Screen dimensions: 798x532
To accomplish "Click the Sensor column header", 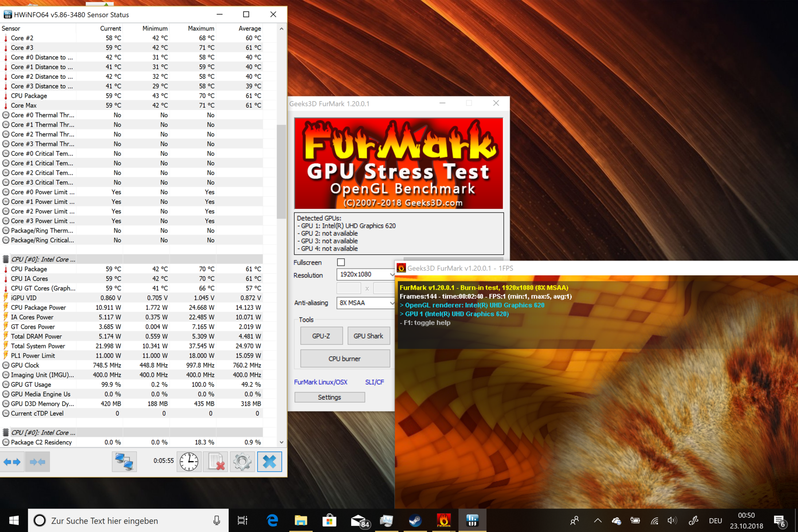I will click(38, 28).
